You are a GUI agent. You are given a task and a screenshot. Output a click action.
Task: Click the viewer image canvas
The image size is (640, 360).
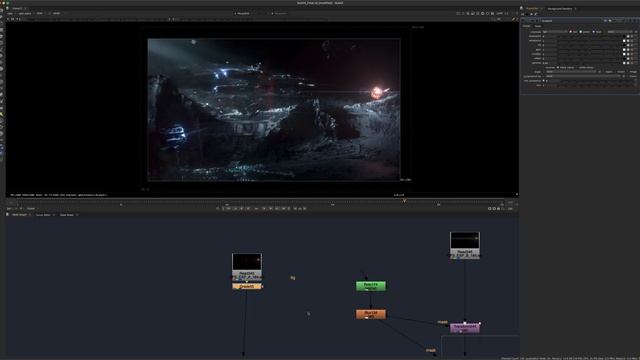[274, 110]
